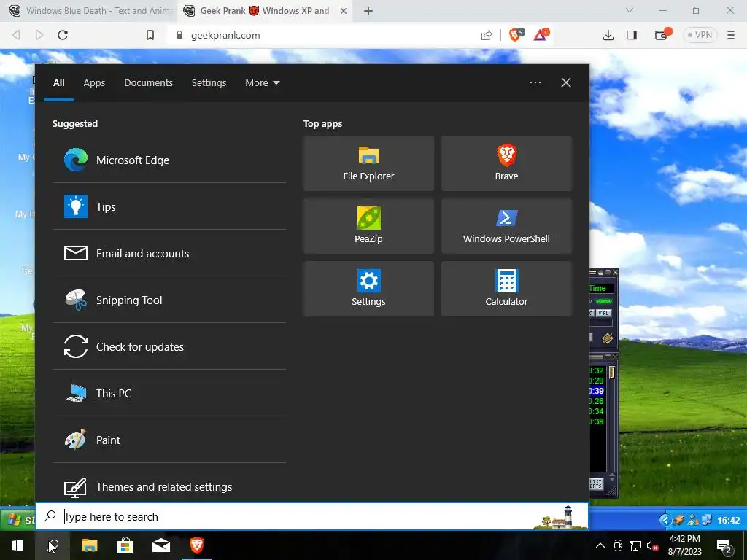Click the network status tray icon
Screen dimensions: 747x560
[635, 545]
